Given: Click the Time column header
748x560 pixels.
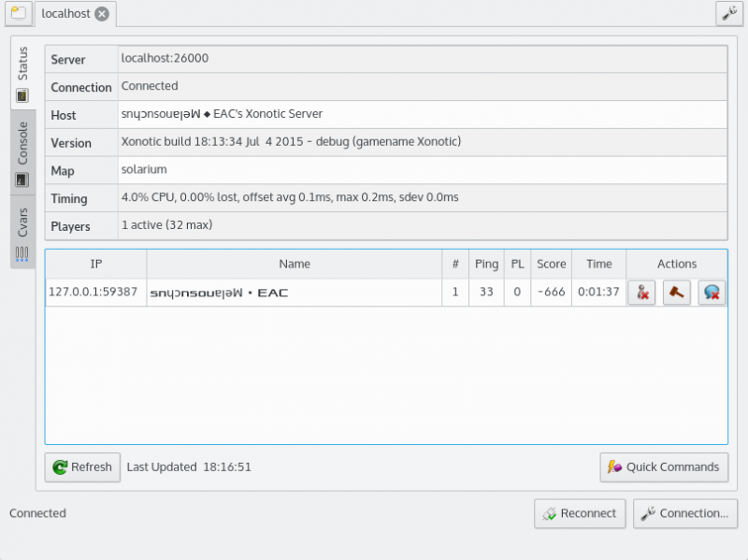Looking at the screenshot, I should pyautogui.click(x=599, y=264).
